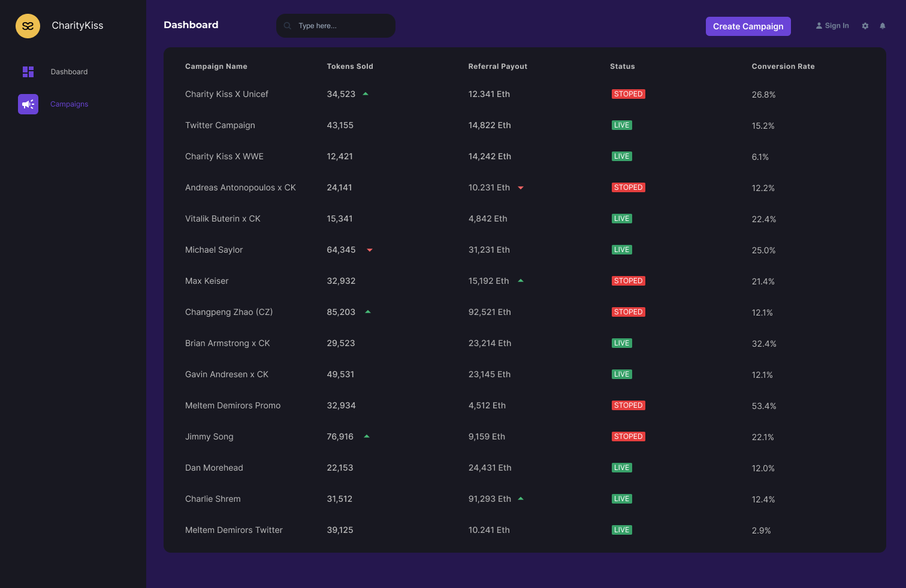Viewport: 906px width, 588px height.
Task: Click conversion rate 2.9%
Action: [x=761, y=531]
